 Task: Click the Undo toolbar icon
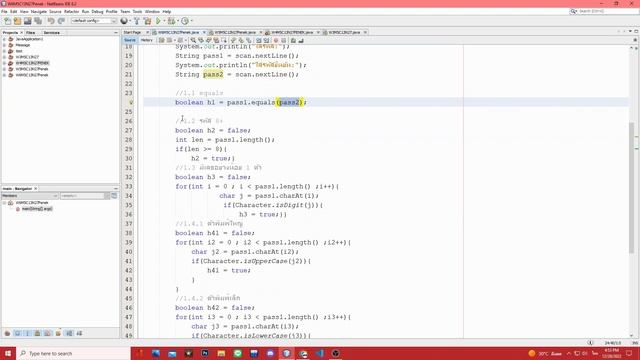(x=51, y=21)
